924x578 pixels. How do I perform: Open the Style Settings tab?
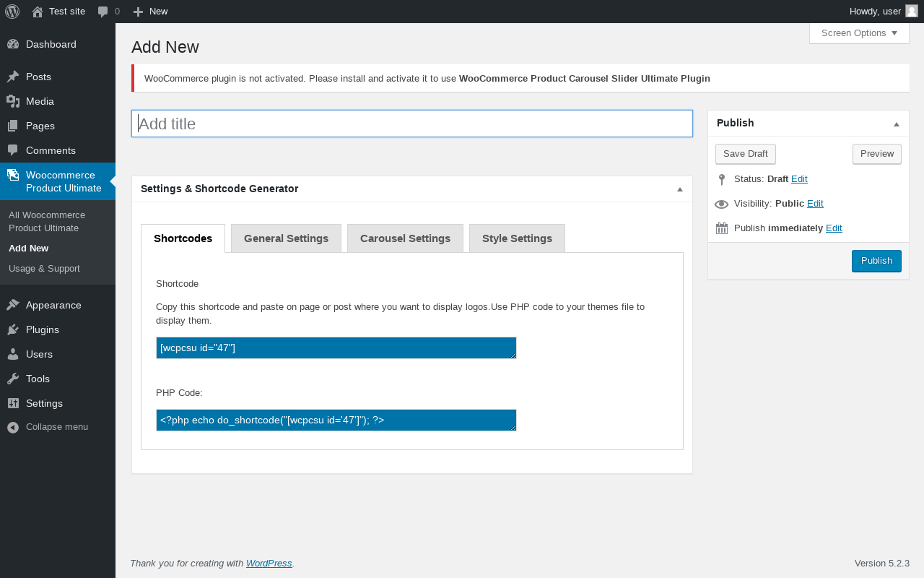coord(517,238)
